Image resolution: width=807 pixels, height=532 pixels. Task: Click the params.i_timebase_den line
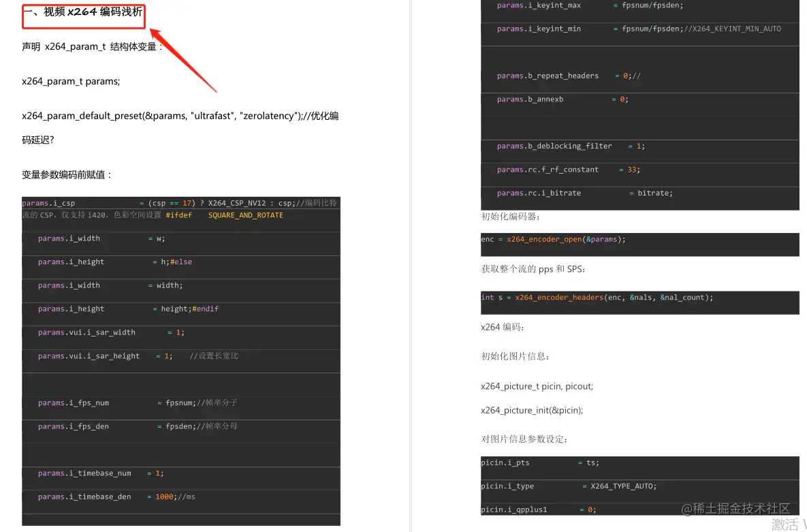[x=116, y=497]
